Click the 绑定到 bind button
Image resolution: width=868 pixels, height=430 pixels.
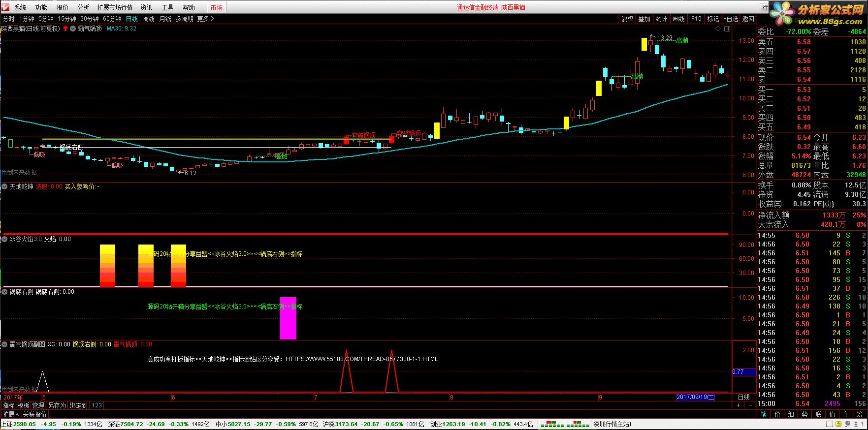click(x=79, y=405)
